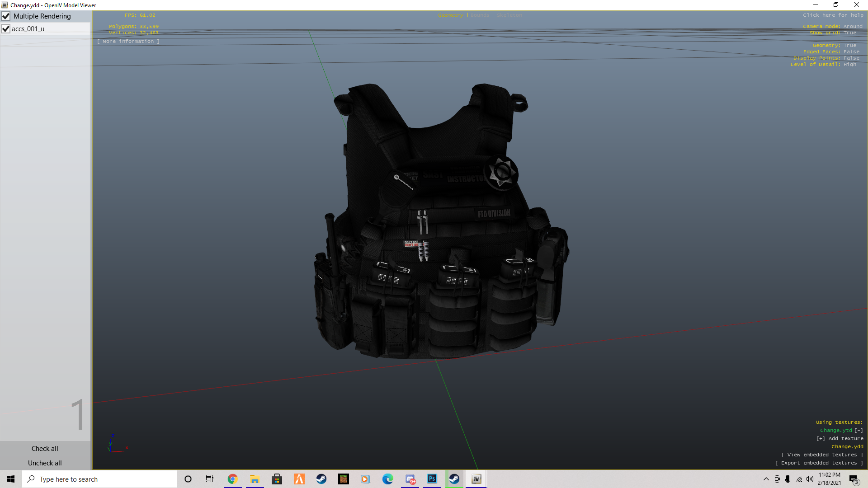Open OpenIV icon in taskbar
This screenshot has width=868, height=488.
click(476, 479)
